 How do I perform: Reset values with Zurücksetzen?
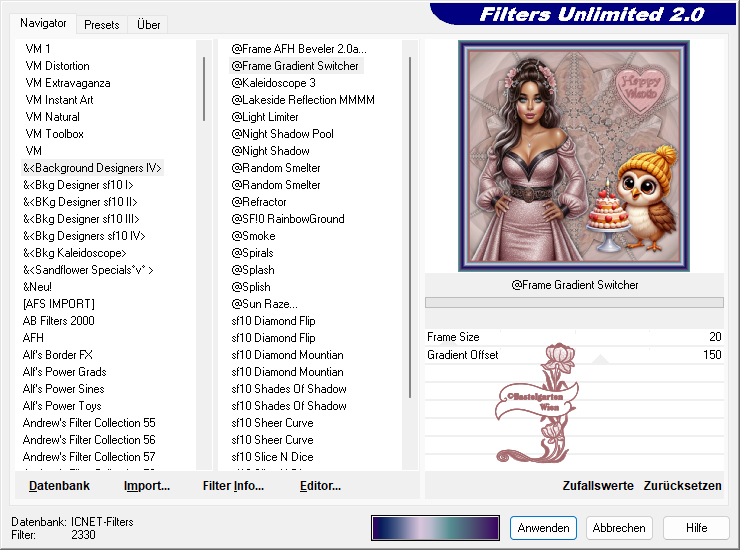point(682,486)
